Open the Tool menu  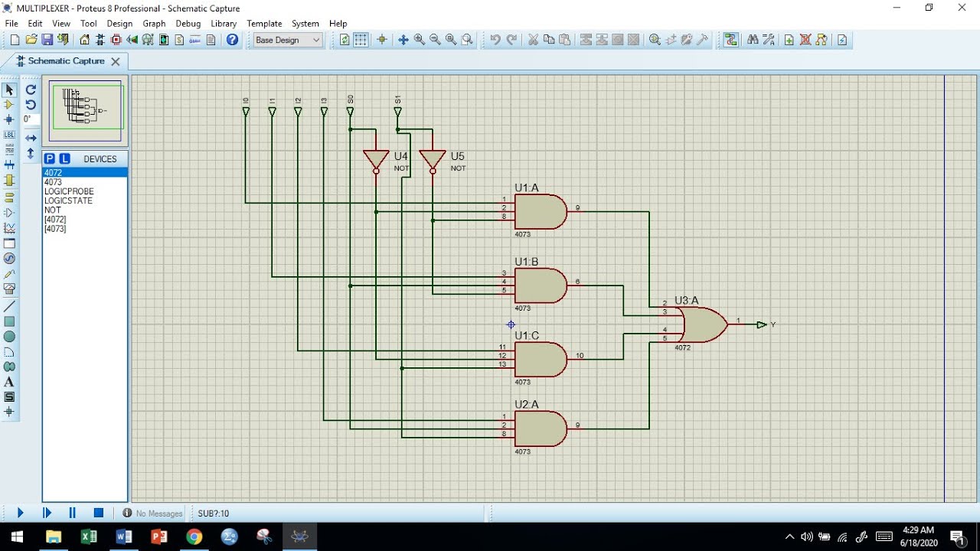point(89,24)
